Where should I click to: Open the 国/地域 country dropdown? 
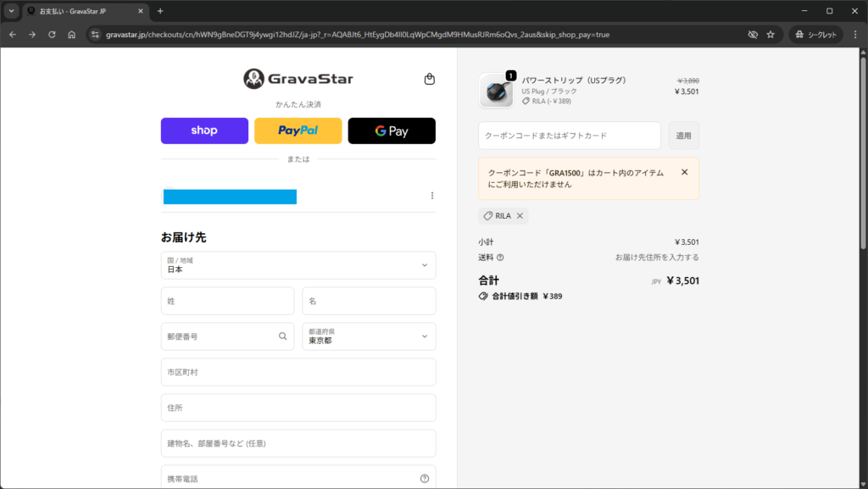point(298,265)
